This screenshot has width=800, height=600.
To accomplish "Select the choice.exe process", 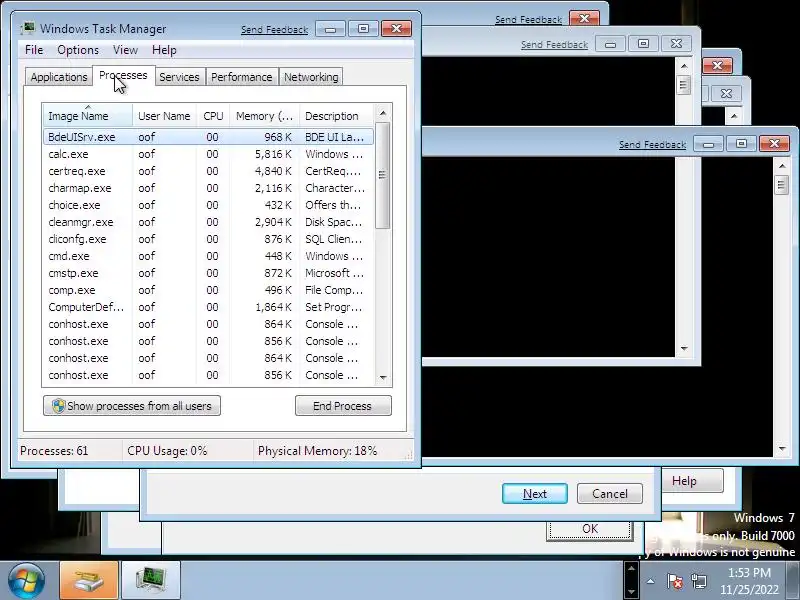I will click(208, 205).
